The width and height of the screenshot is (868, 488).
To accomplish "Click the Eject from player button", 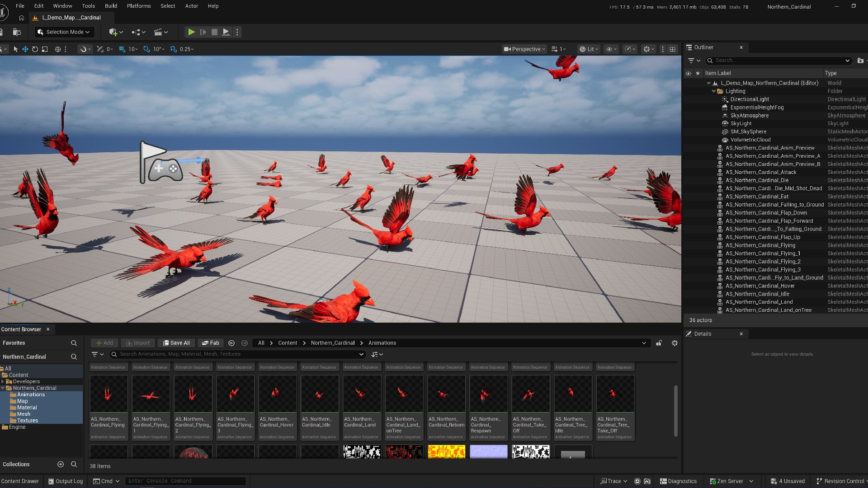I will [226, 32].
